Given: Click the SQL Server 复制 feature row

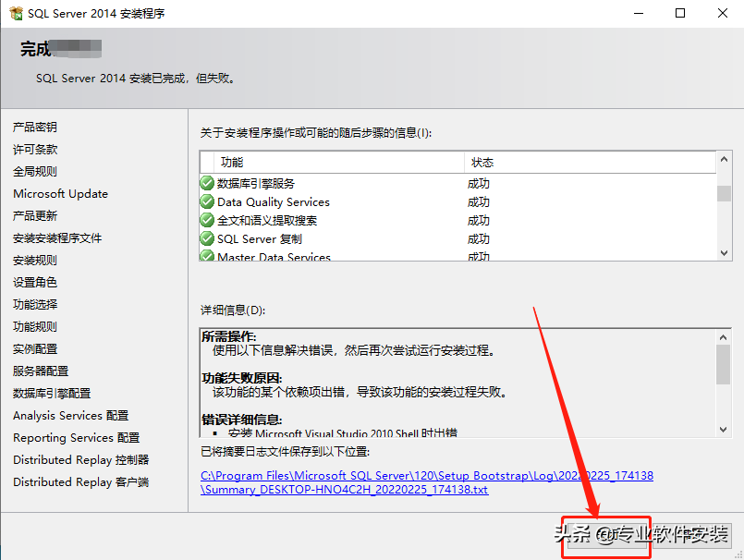Looking at the screenshot, I should coord(457,238).
